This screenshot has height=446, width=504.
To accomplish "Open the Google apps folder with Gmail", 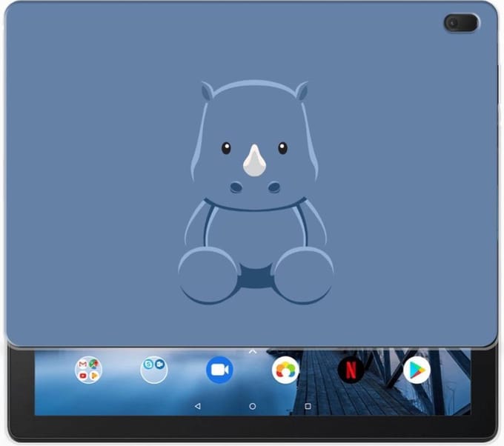I will click(88, 370).
